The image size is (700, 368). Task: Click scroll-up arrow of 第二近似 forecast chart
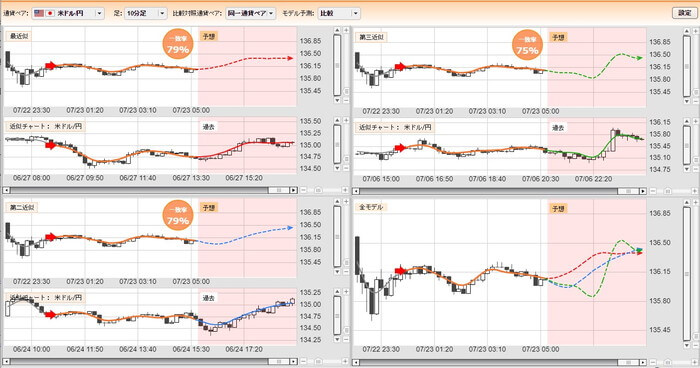coord(337,202)
